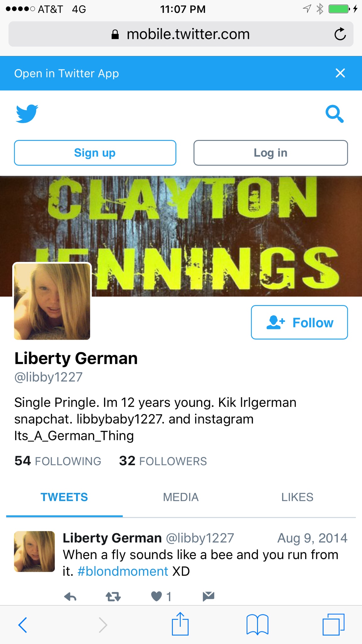Tap the mobile.twitter.com address field

(x=181, y=34)
